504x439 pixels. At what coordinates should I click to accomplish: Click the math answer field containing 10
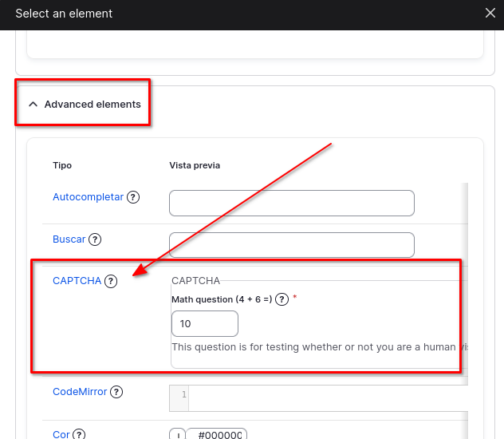coord(204,323)
